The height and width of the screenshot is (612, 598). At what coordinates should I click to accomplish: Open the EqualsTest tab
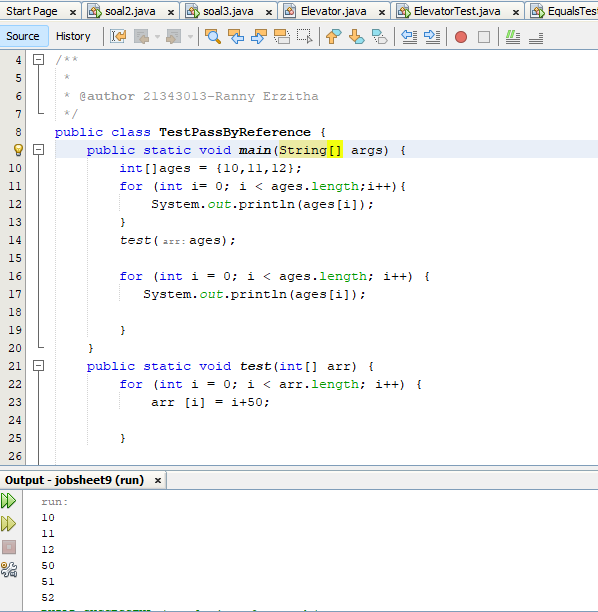[x=566, y=11]
